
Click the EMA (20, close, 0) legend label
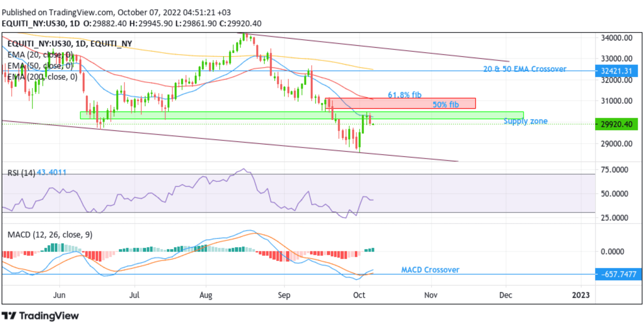pyautogui.click(x=40, y=55)
